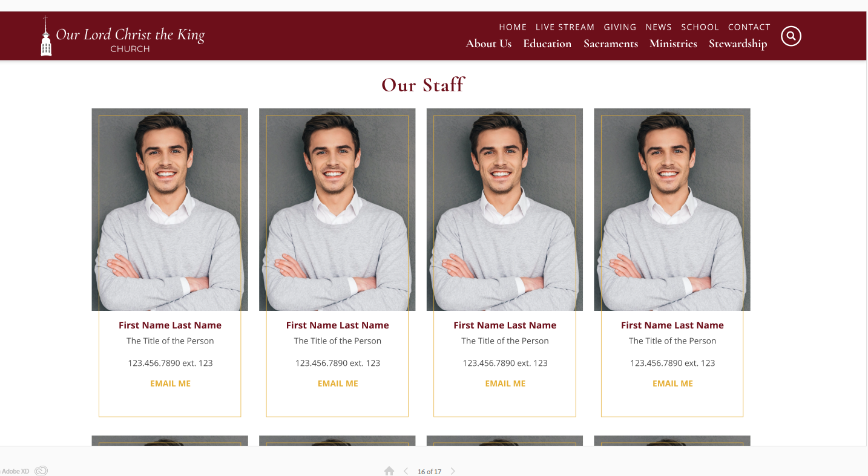Viewport: 868px width, 476px height.
Task: Click the Creative Cloud icon at bottom-left
Action: [41, 471]
